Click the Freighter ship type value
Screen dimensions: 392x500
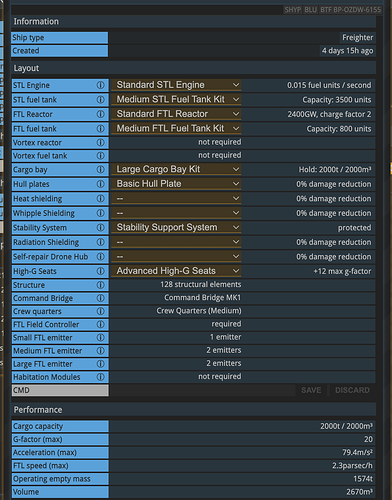tap(357, 38)
